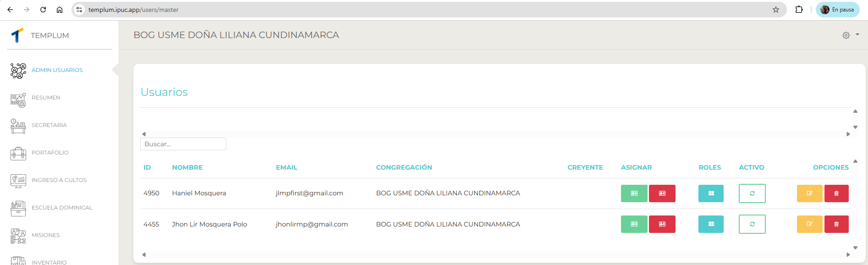868x265 pixels.
Task: Sort the table by Nombre column
Action: pos(187,167)
